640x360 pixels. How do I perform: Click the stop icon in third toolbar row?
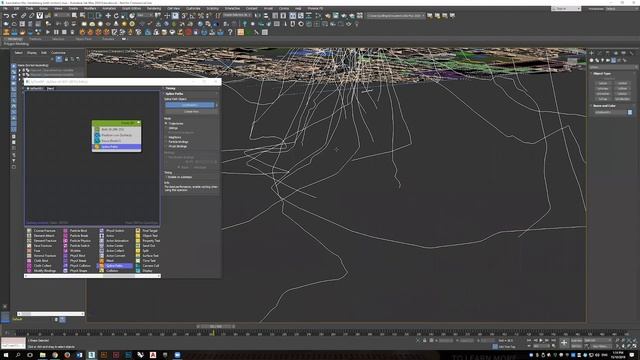pyautogui.click(x=64, y=32)
